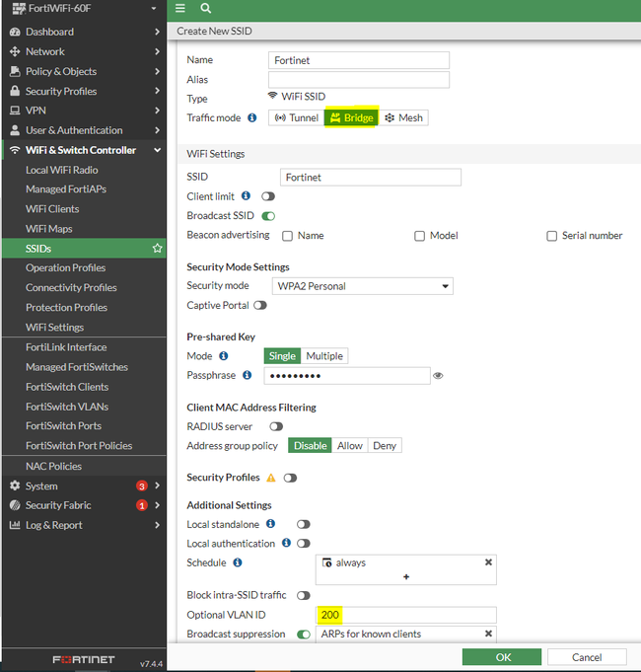Click the Log & Report chart icon
This screenshot has width=641, height=672.
click(x=15, y=525)
